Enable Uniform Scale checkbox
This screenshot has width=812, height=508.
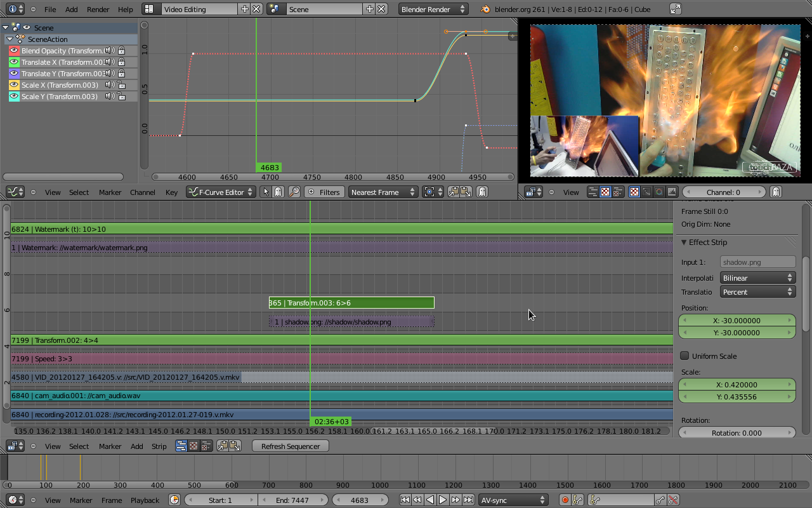click(684, 356)
